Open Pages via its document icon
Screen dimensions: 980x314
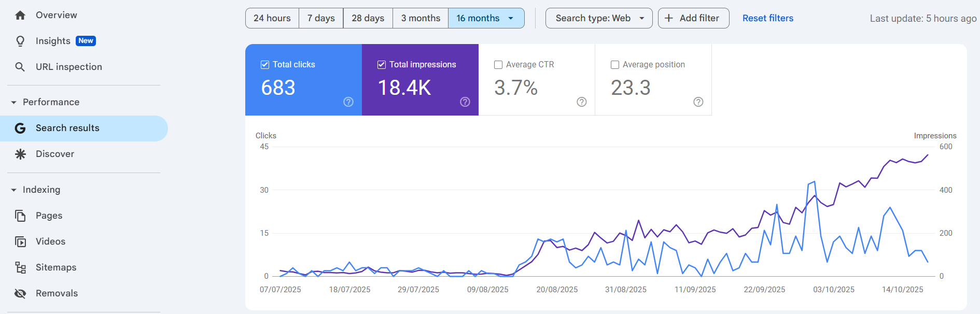pos(20,216)
